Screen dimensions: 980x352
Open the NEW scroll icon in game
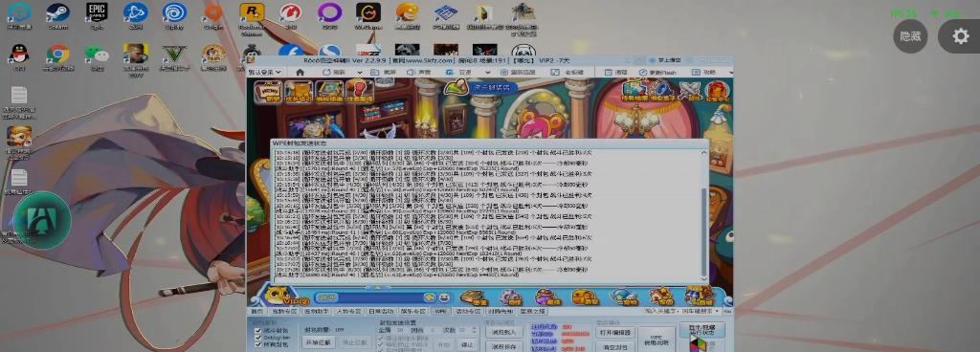tap(269, 91)
